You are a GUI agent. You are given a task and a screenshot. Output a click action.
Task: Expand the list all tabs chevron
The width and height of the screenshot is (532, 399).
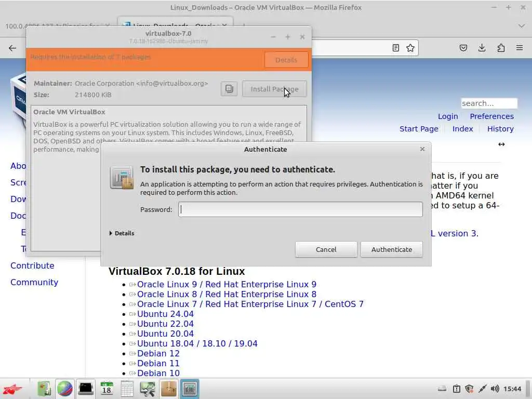(x=522, y=26)
